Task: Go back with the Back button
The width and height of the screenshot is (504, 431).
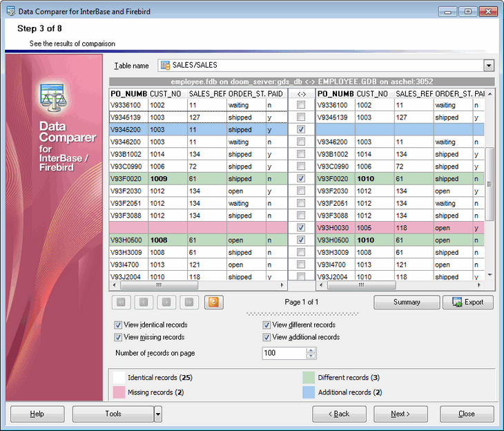Action: click(339, 414)
